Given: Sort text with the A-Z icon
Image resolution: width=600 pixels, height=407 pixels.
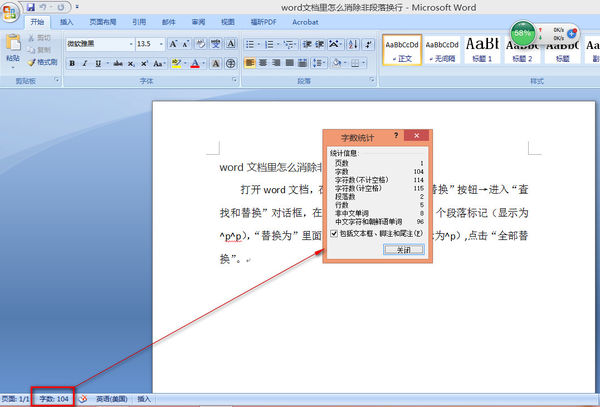Looking at the screenshot, I should pyautogui.click(x=352, y=44).
